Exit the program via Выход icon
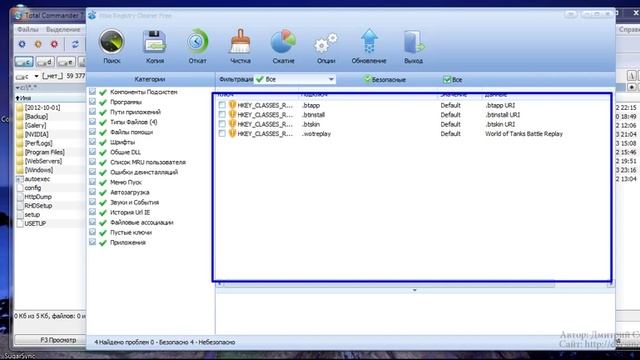Image resolution: width=640 pixels, height=360 pixels. coord(413,46)
